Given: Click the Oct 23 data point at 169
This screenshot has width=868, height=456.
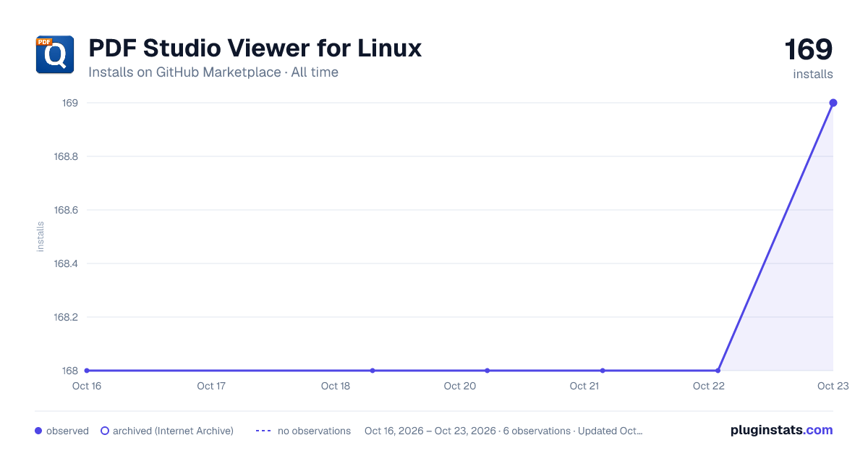Looking at the screenshot, I should point(833,103).
